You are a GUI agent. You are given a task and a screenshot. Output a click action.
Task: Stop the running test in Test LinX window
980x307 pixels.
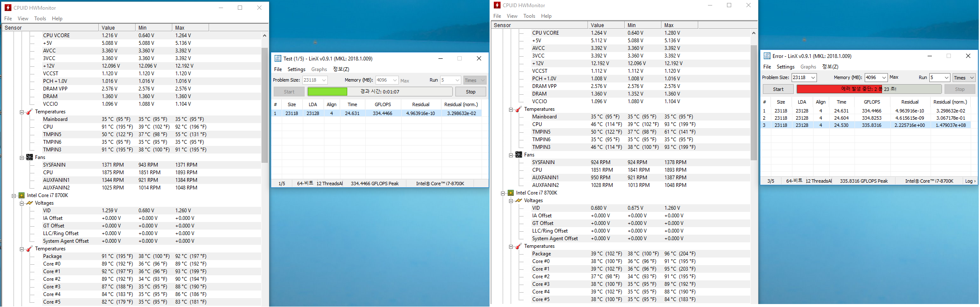pos(471,92)
